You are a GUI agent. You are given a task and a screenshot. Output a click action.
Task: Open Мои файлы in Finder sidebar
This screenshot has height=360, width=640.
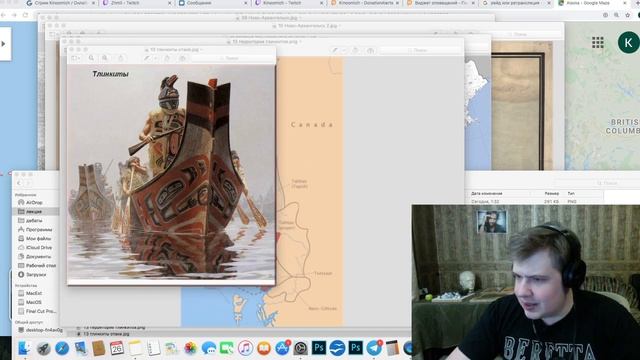[36, 238]
